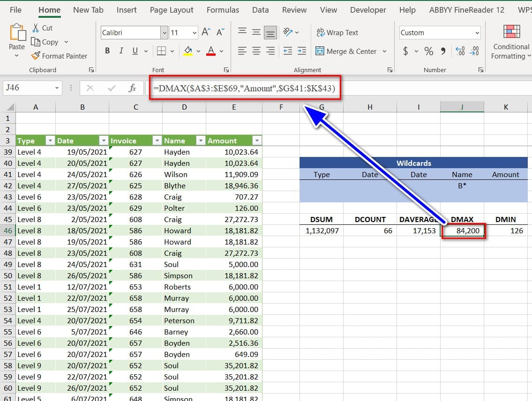Click the Borders grid icon

pos(161,51)
